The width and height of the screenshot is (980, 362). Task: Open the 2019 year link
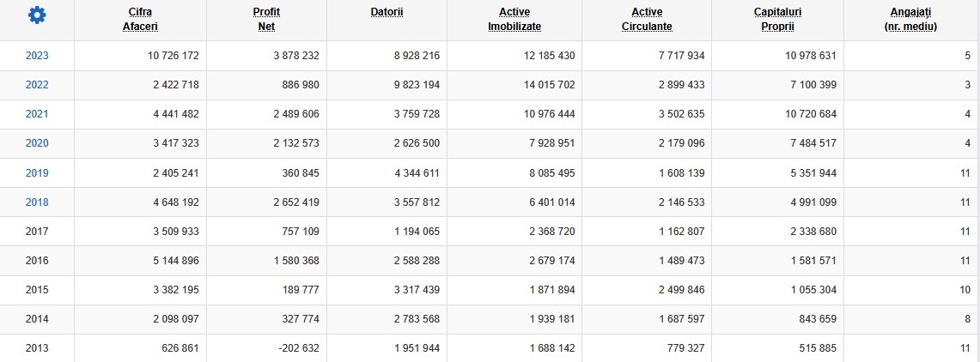coord(37,173)
